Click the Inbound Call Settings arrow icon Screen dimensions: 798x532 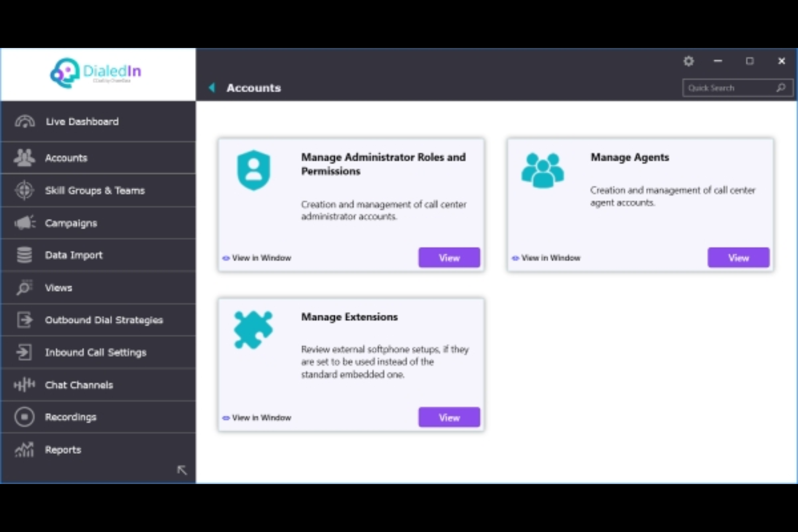24,352
